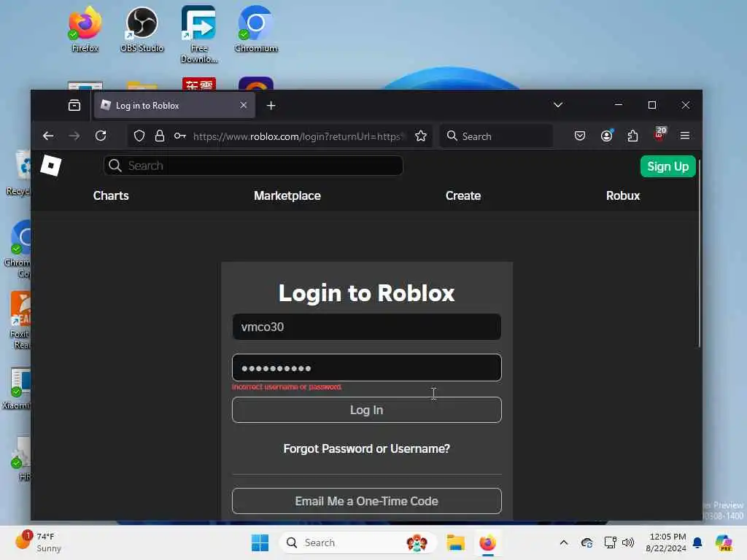Click the taskbar Search box
Image resolution: width=747 pixels, height=560 pixels.
[x=358, y=542]
